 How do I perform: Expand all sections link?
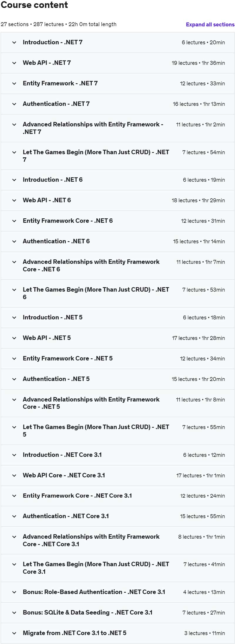pos(210,25)
